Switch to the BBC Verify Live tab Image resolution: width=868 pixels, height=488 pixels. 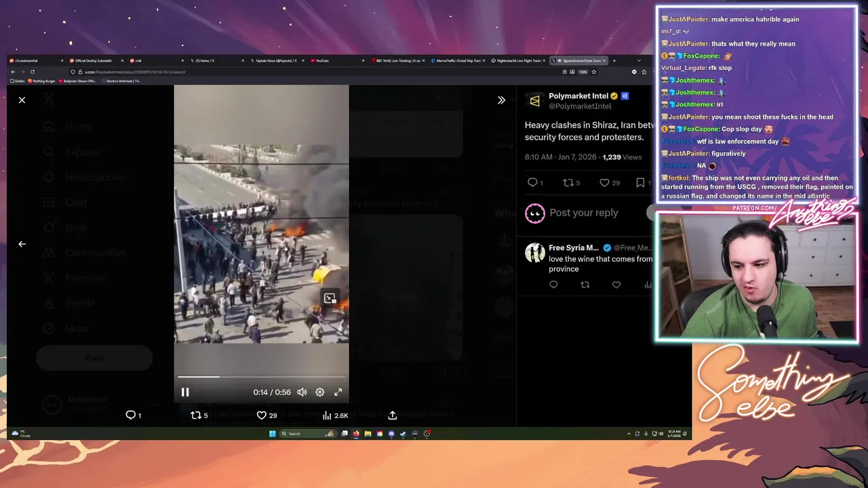pyautogui.click(x=397, y=60)
